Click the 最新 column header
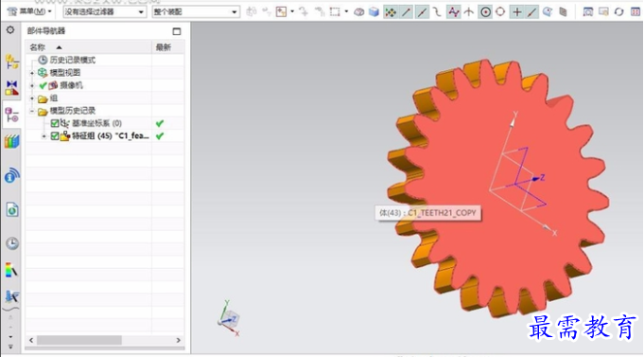Screen dimensions: 644x357 pyautogui.click(x=167, y=47)
